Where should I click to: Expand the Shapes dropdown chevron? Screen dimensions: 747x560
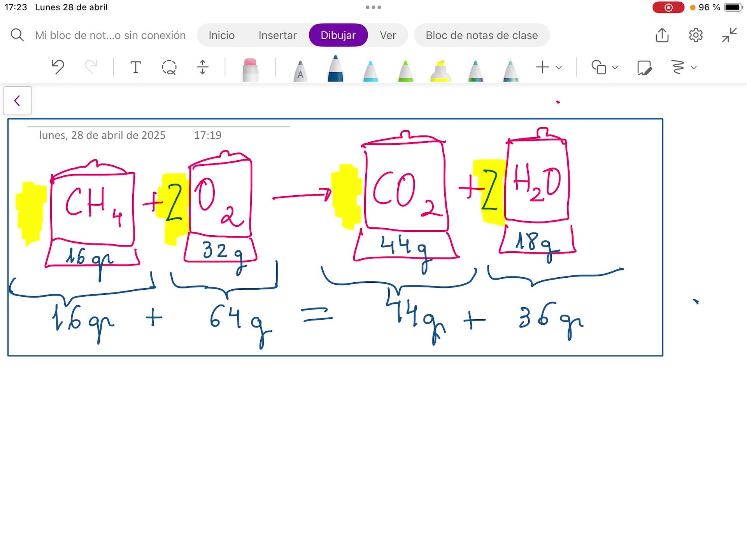click(615, 68)
